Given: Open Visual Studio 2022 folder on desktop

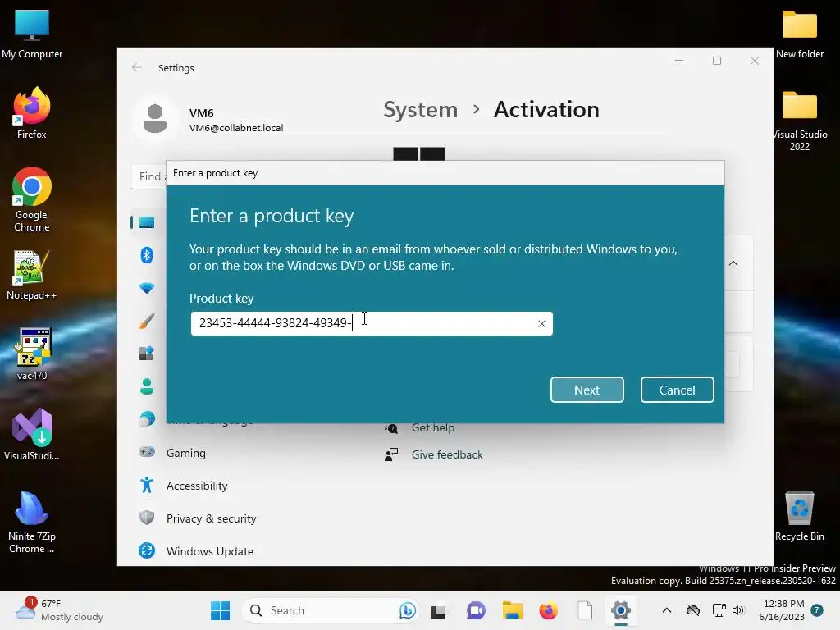Looking at the screenshot, I should [x=799, y=120].
